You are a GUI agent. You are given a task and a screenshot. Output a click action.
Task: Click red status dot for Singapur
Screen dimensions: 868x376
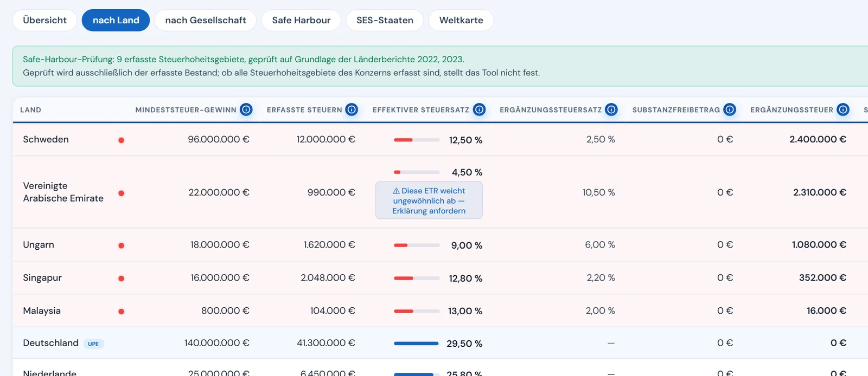point(122,278)
